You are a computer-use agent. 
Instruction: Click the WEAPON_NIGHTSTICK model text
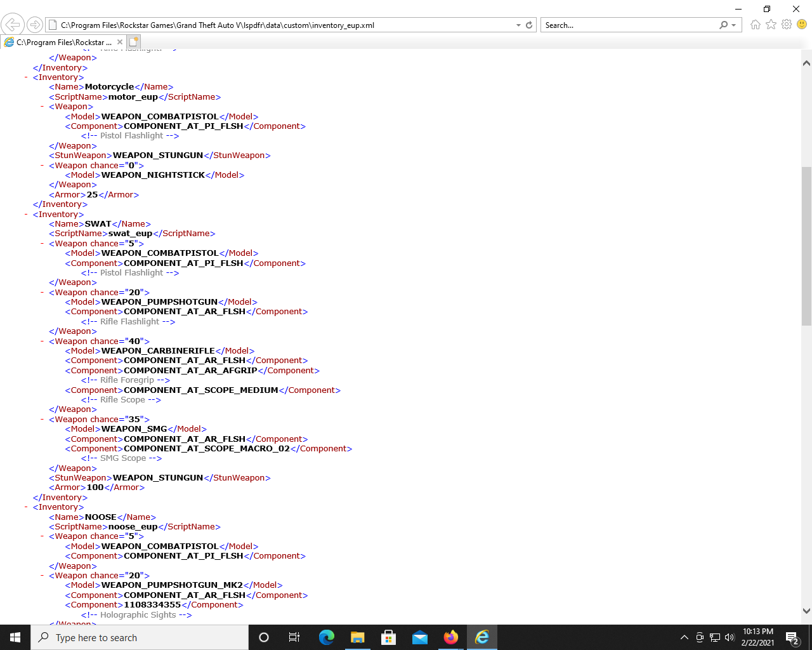(154, 175)
